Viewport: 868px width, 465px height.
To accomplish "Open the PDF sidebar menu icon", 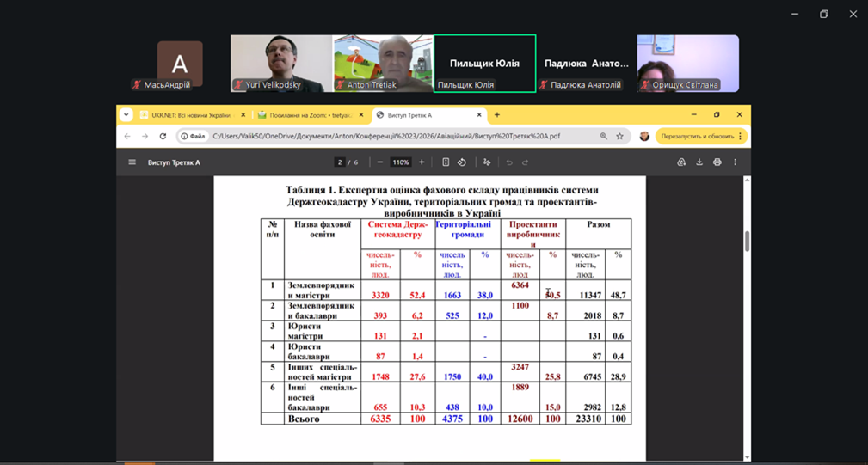I will (x=132, y=162).
